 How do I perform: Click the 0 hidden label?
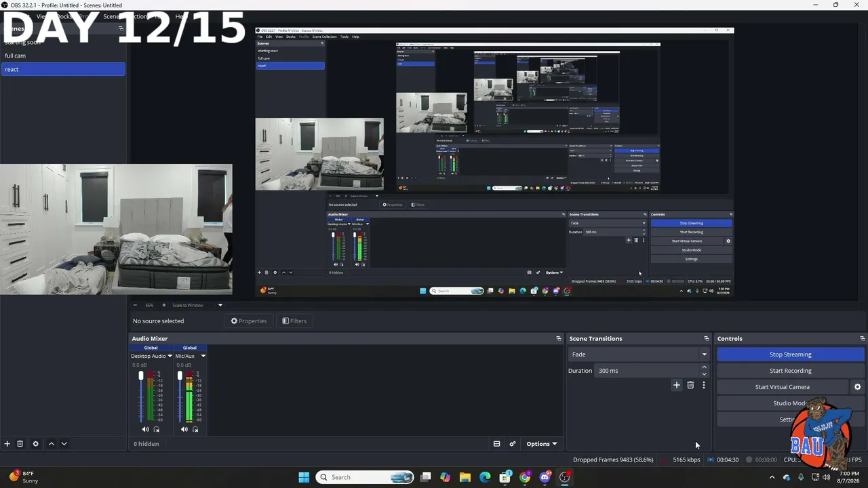146,444
